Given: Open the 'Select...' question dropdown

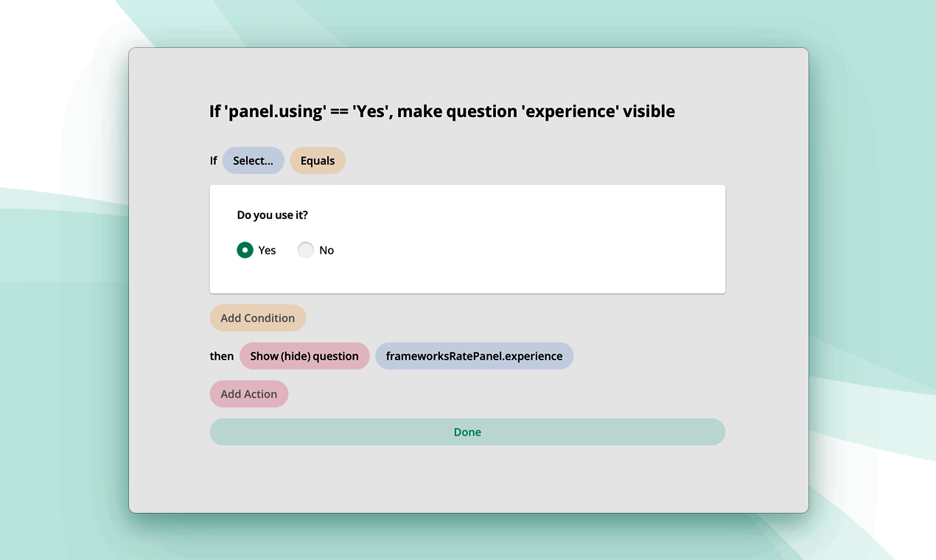Looking at the screenshot, I should [253, 160].
